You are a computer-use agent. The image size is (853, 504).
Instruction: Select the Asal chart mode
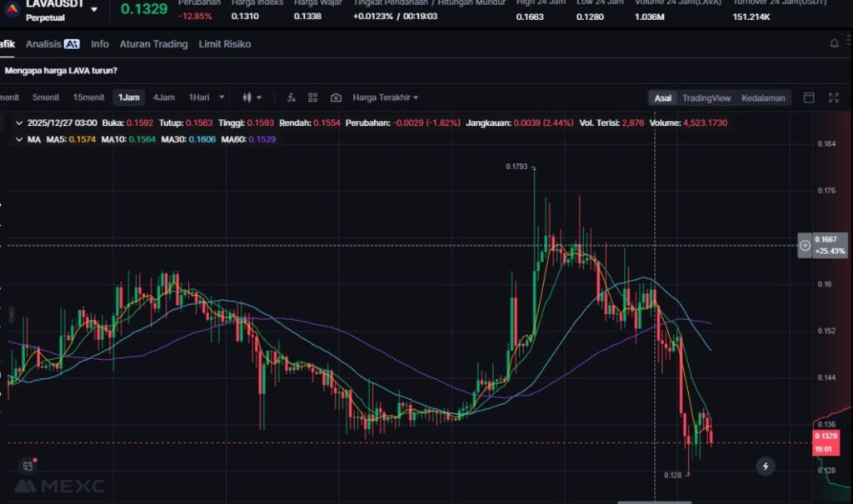point(662,97)
